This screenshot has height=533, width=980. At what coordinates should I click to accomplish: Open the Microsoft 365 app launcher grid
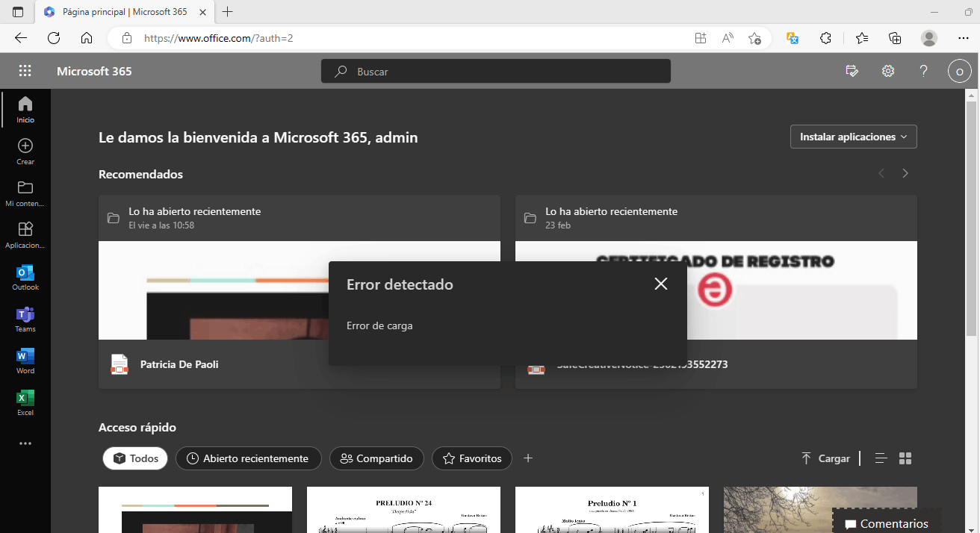tap(25, 71)
